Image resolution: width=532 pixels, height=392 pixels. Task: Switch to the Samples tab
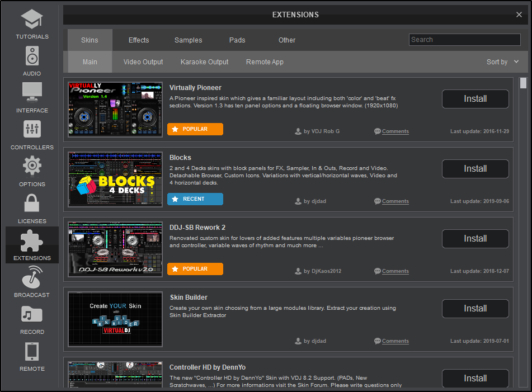point(188,40)
